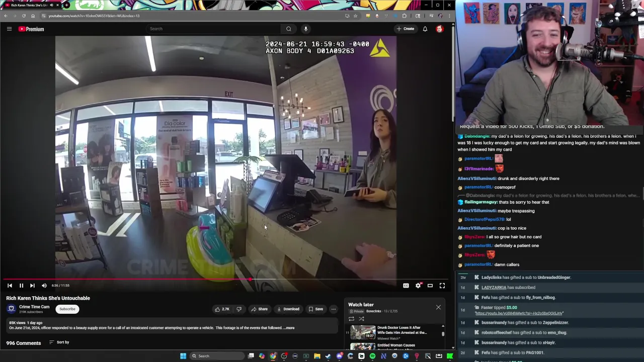
Task: Open File Explorer from the taskbar
Action: point(317,356)
